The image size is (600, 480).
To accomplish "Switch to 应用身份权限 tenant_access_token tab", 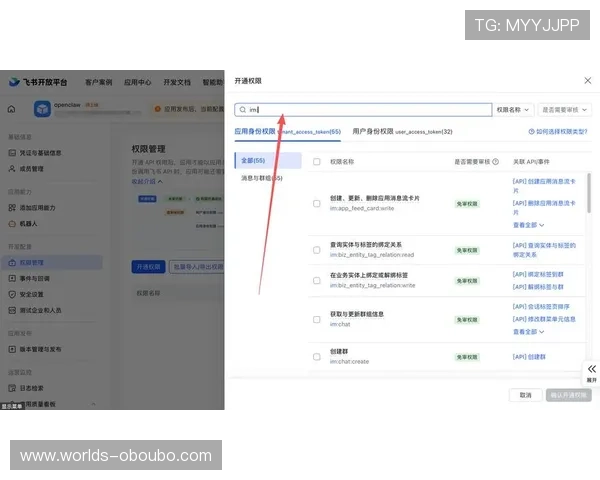I will click(x=287, y=132).
